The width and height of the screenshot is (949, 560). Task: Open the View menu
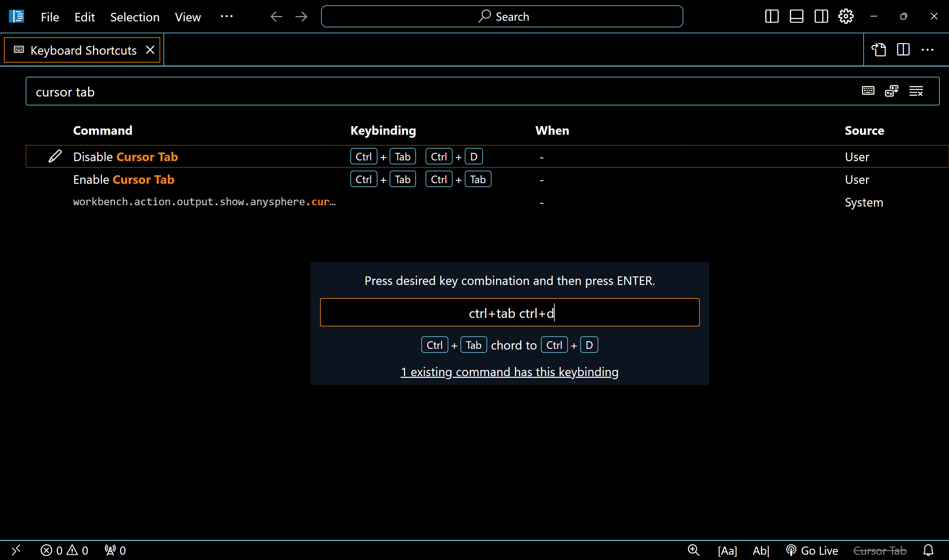pyautogui.click(x=188, y=17)
